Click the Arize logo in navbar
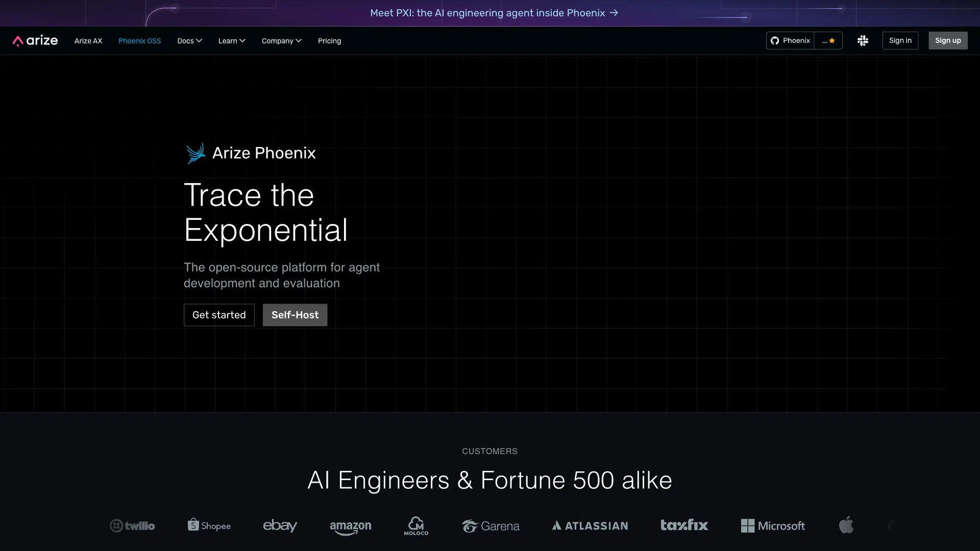 [35, 41]
